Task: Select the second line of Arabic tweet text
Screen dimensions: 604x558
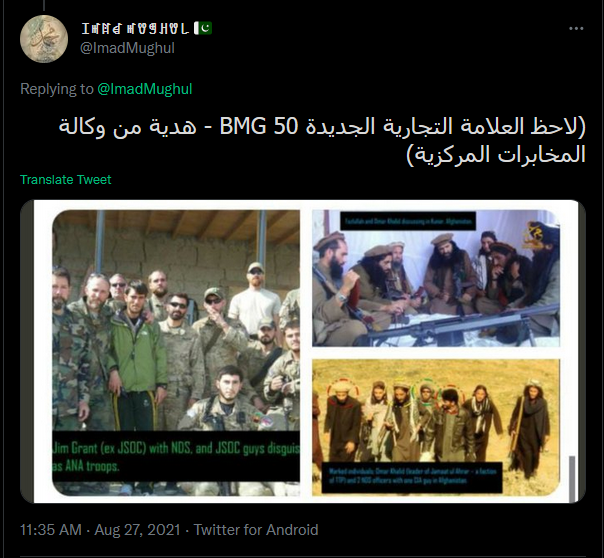Action: click(496, 154)
